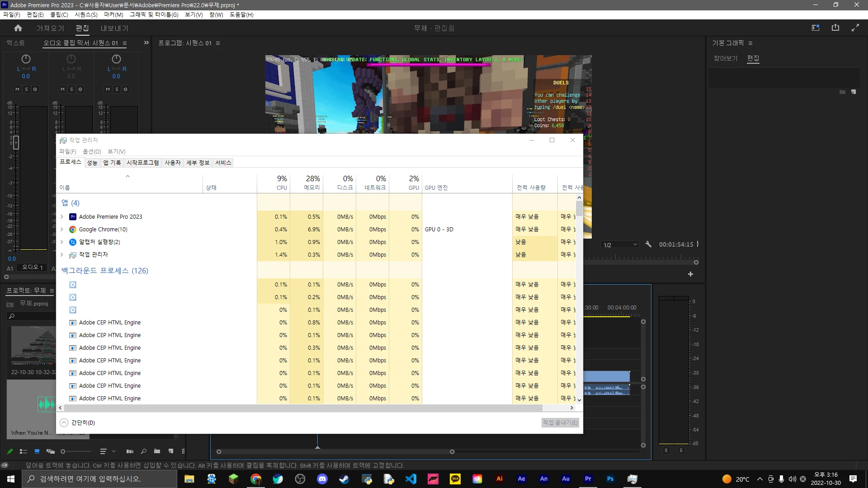868x488 pixels.
Task: Toggle the left S solo button under the audio meters
Action: click(666, 450)
